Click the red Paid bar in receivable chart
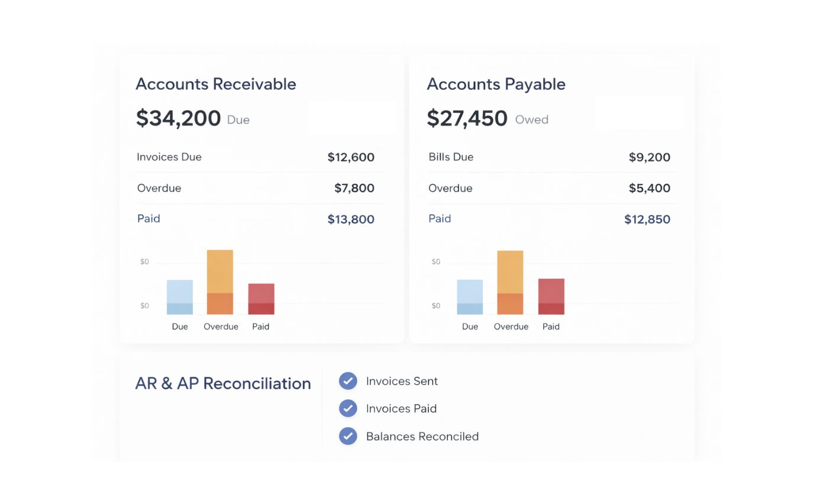814x504 pixels. pos(261,299)
